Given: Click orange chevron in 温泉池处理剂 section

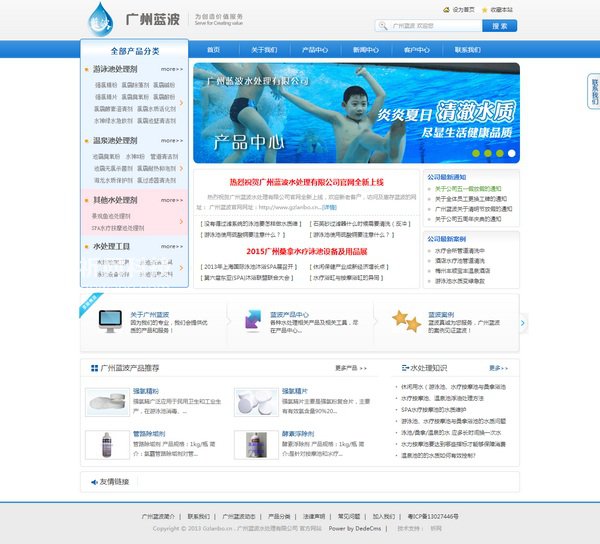Looking at the screenshot, I should pyautogui.click(x=181, y=168).
